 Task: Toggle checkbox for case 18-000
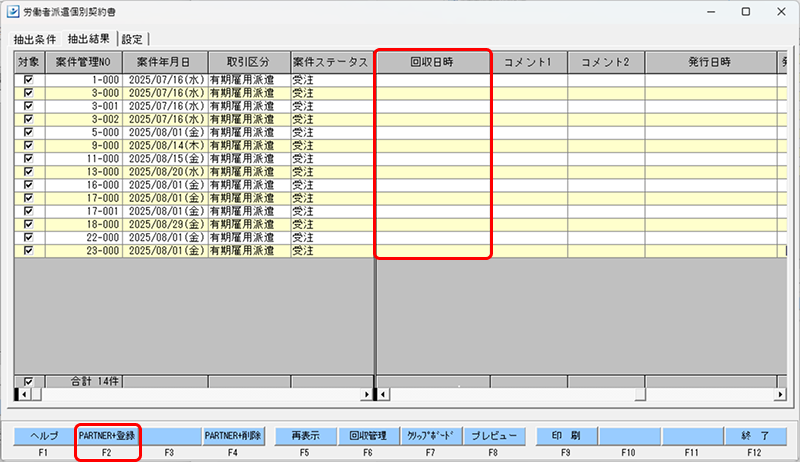29,224
